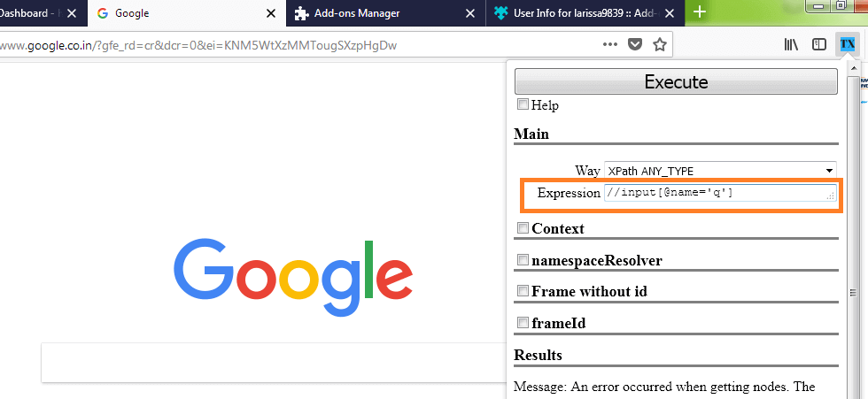The width and height of the screenshot is (868, 399).
Task: Click the Expression input field
Action: [x=720, y=193]
